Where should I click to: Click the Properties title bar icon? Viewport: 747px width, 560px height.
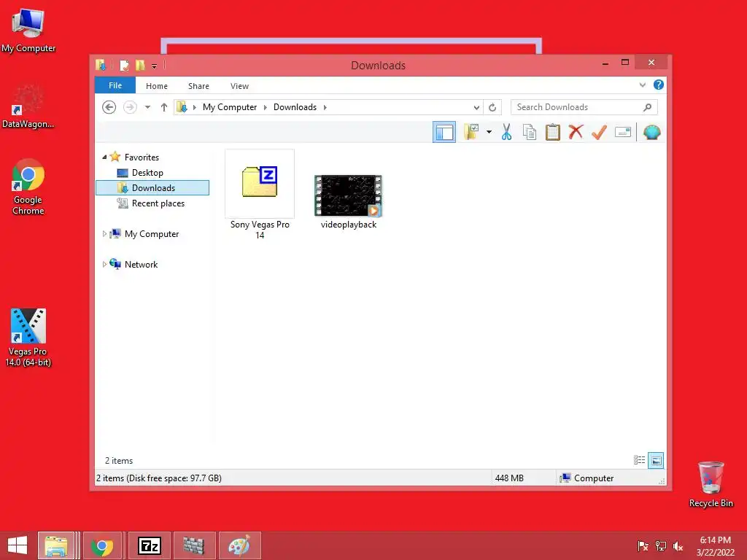tap(124, 65)
